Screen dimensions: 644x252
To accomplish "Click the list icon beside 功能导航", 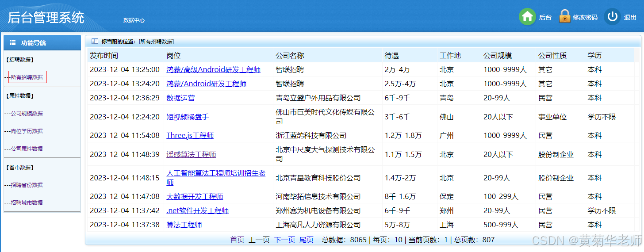I will pos(13,43).
